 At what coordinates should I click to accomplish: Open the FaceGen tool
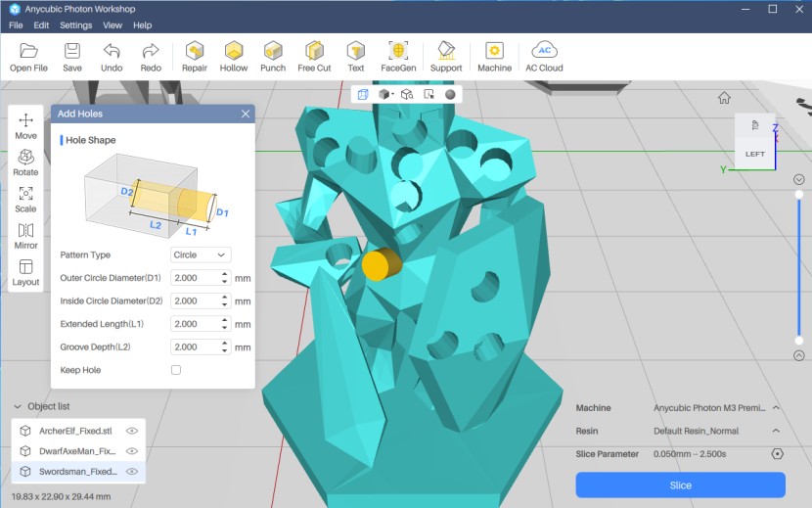[x=398, y=57]
